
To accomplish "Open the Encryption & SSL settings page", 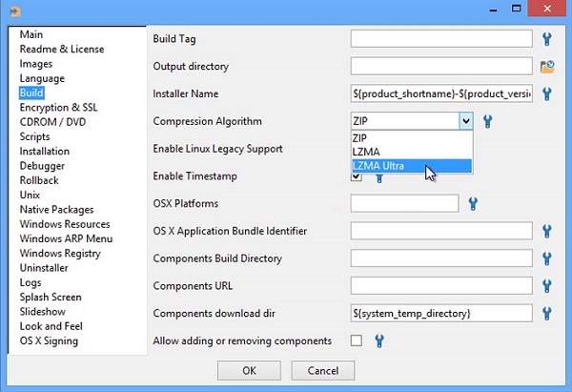I will tap(58, 108).
